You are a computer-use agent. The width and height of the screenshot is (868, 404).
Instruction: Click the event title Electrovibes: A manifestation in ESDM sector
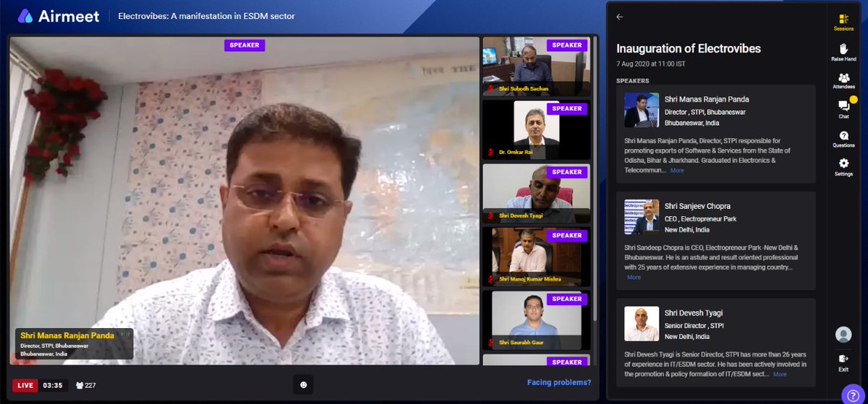[206, 16]
